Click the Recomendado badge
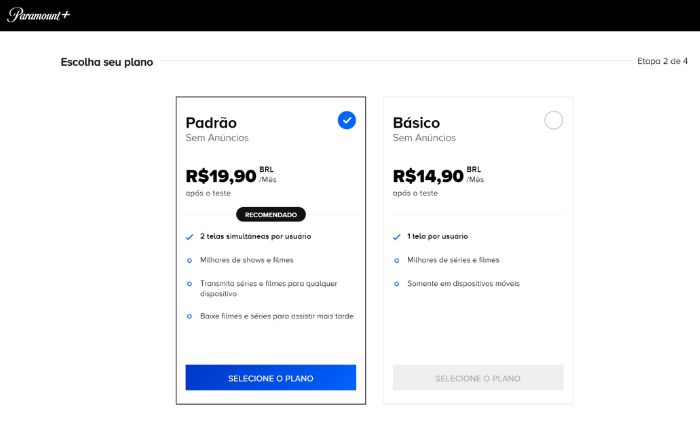700x440 pixels. (271, 214)
